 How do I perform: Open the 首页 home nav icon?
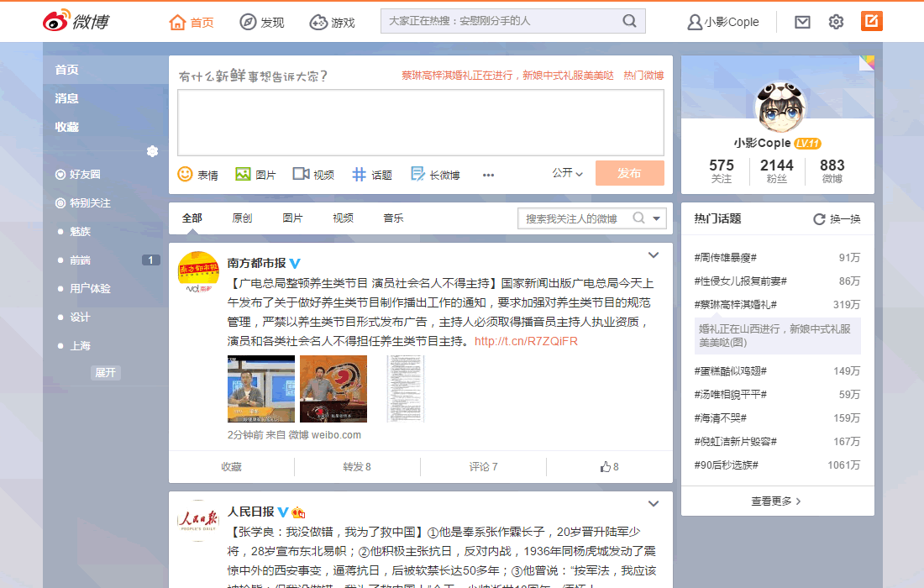coord(177,23)
